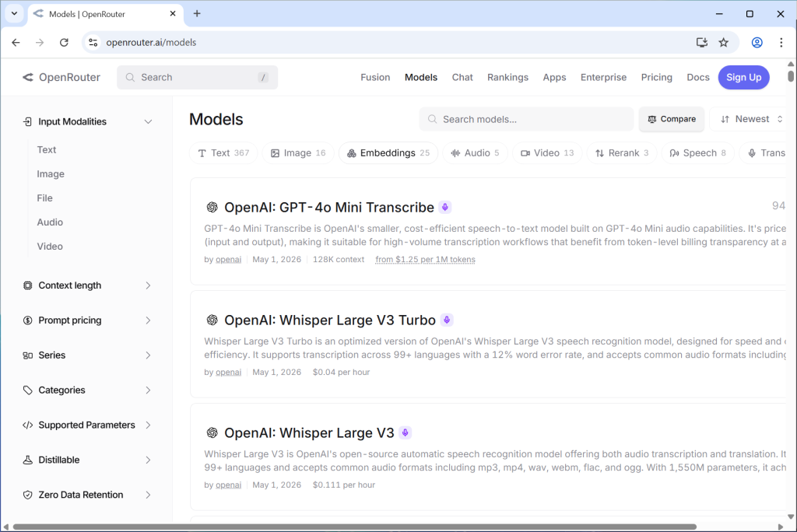Click OpenAI logo beside GPT-4o Mini Transcribe
The height and width of the screenshot is (532, 797).
(212, 208)
